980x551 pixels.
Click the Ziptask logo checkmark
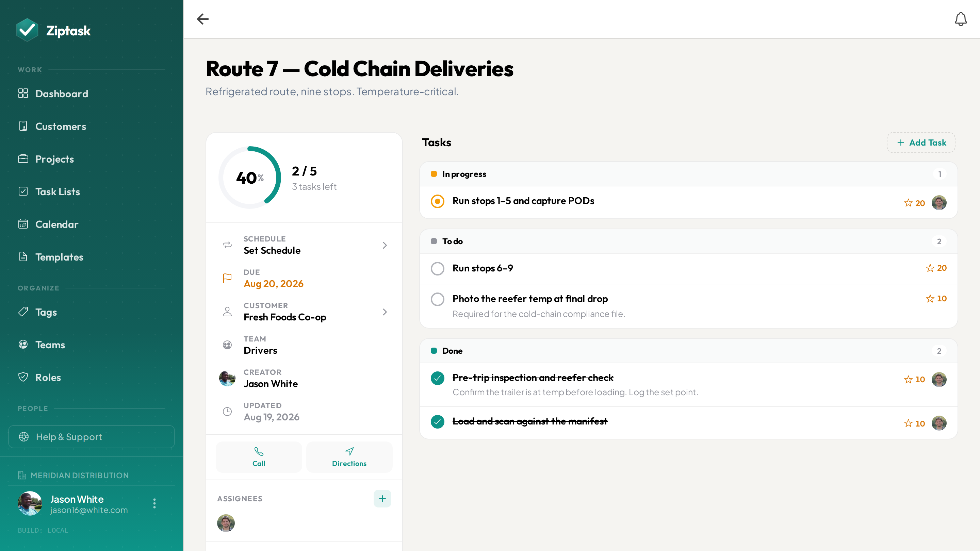tap(27, 30)
